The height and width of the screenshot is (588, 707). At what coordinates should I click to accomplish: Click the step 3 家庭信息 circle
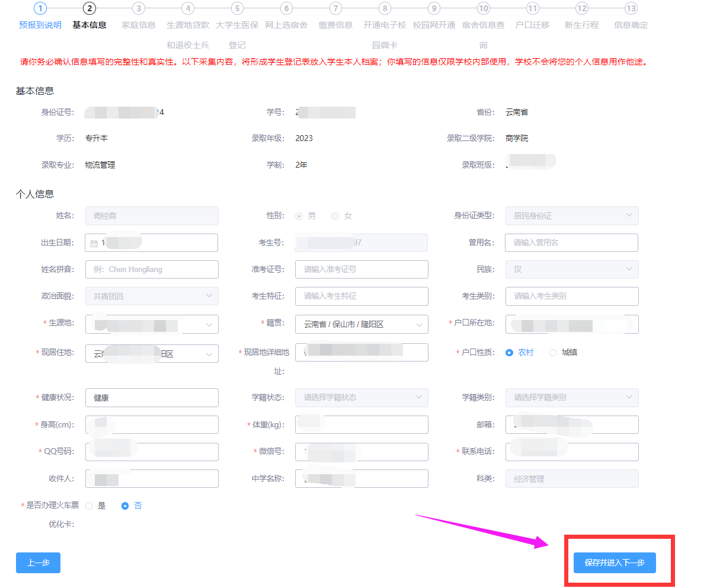click(x=139, y=8)
